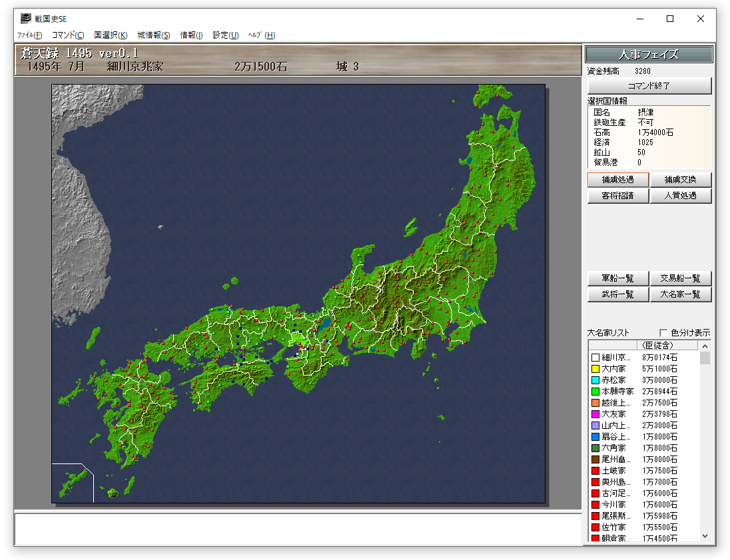
Task: Click the 捕虜処遇 button
Action: (617, 180)
